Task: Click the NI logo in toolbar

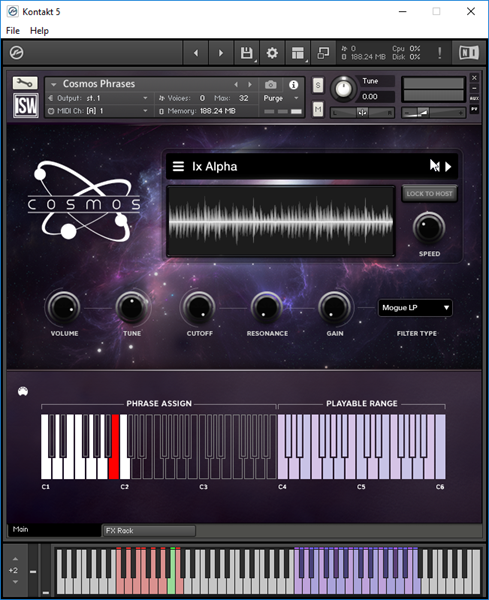Action: pos(469,52)
